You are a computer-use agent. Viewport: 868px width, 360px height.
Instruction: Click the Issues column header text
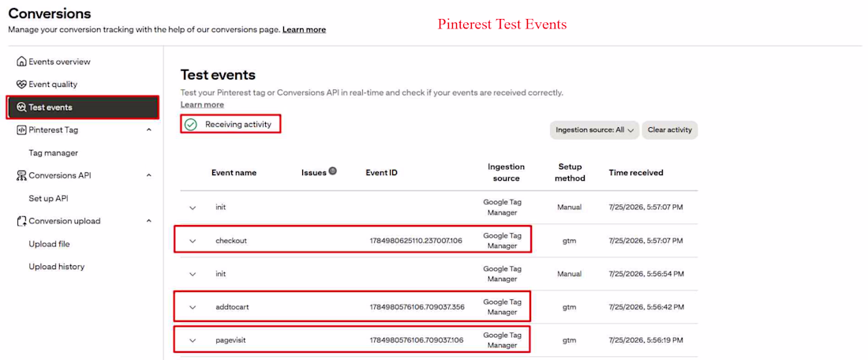[314, 173]
